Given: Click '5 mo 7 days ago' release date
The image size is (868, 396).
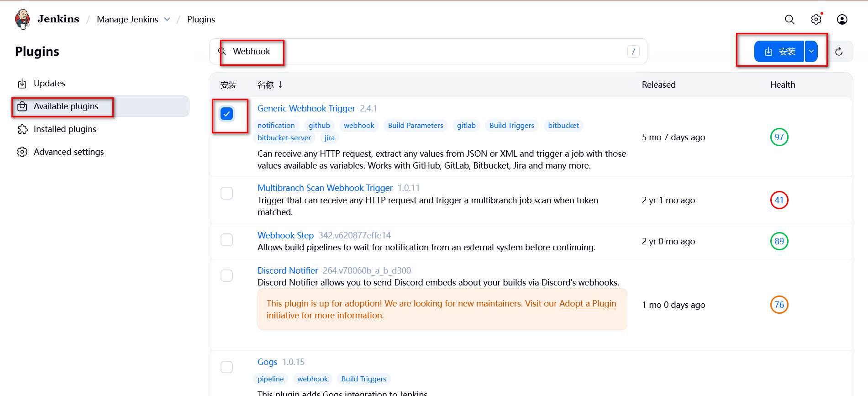Looking at the screenshot, I should click(x=673, y=137).
